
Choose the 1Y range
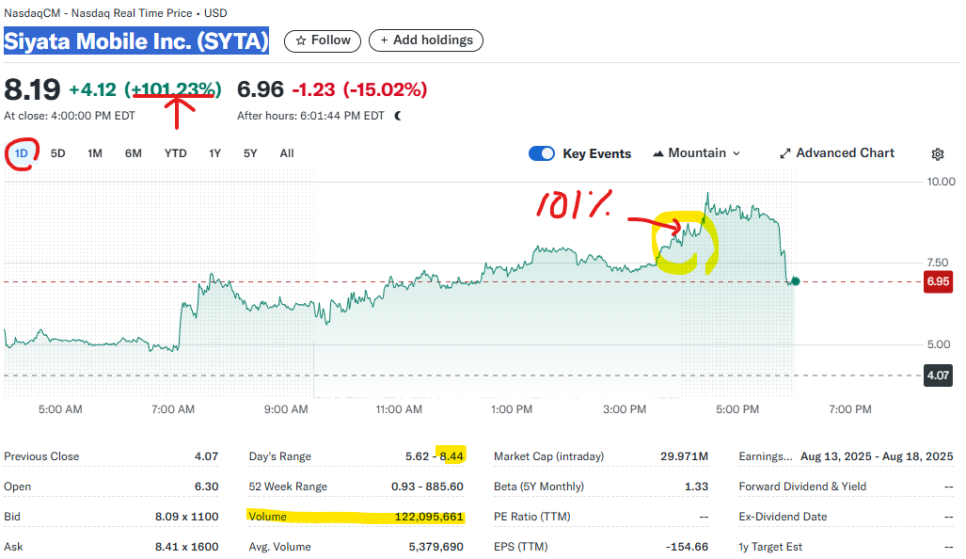pos(214,153)
